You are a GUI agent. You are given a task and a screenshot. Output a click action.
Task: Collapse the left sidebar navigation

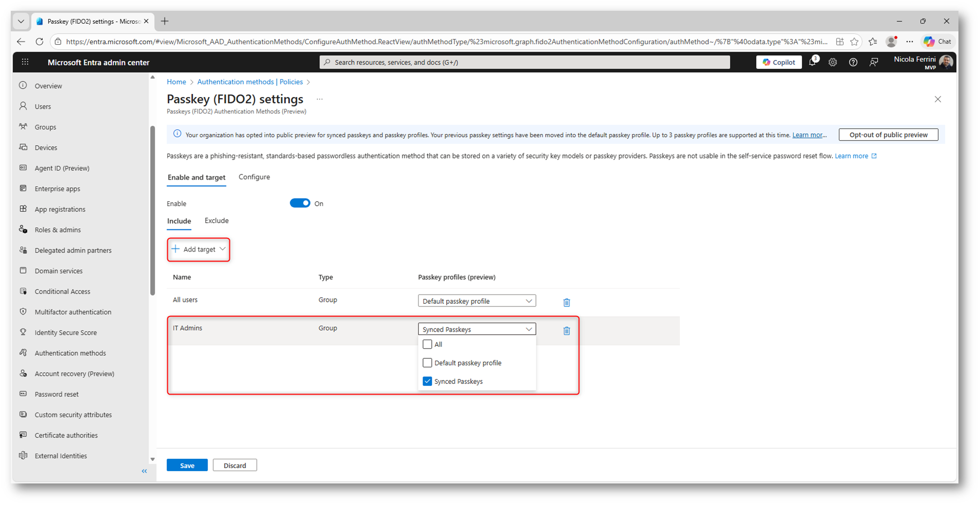(x=144, y=471)
